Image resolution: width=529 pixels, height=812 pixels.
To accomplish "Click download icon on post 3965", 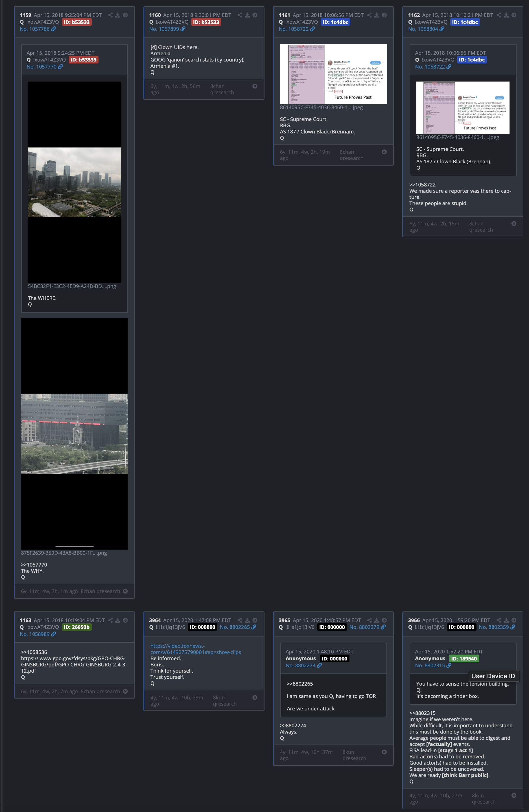I will 377,620.
